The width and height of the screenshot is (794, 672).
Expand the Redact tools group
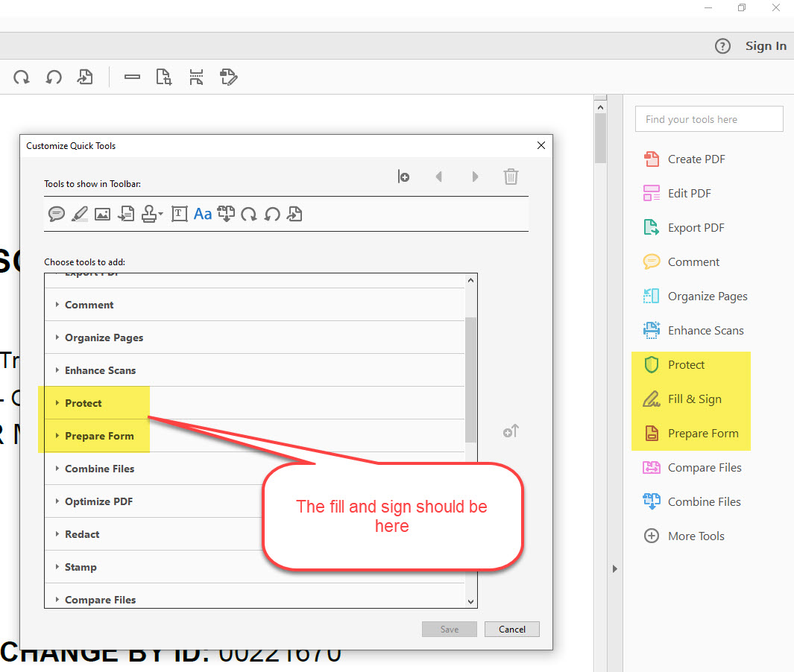[59, 534]
